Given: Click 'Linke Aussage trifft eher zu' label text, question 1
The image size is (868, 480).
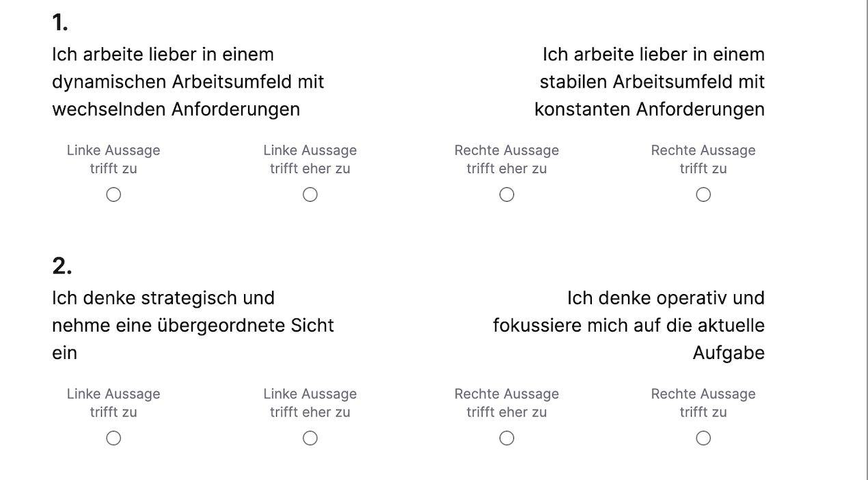Looking at the screenshot, I should point(310,159).
